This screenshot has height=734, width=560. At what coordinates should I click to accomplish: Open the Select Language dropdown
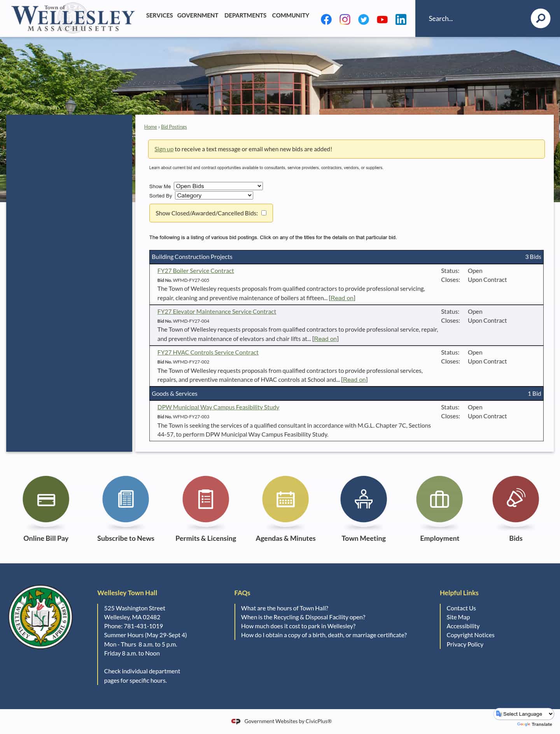pos(524,714)
